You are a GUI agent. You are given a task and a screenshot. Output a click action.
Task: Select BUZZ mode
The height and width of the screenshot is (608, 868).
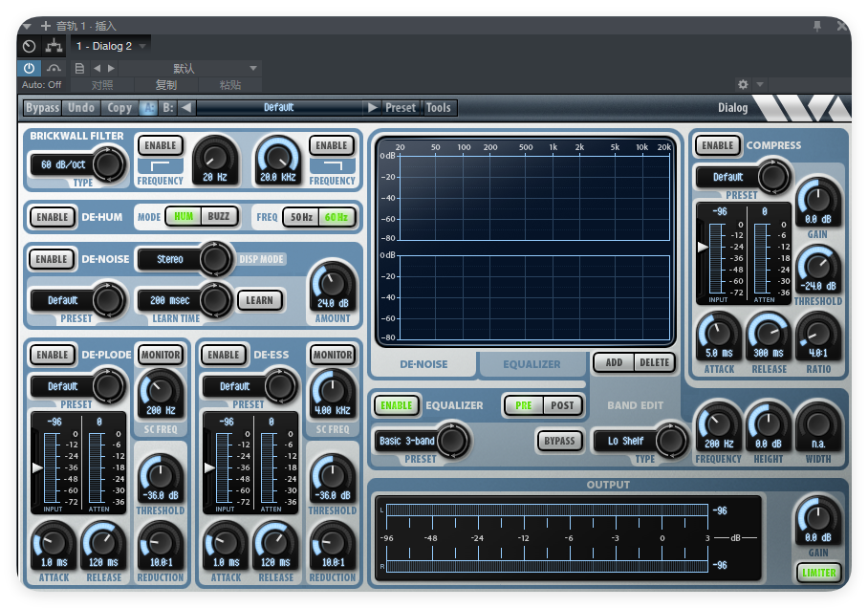[219, 216]
